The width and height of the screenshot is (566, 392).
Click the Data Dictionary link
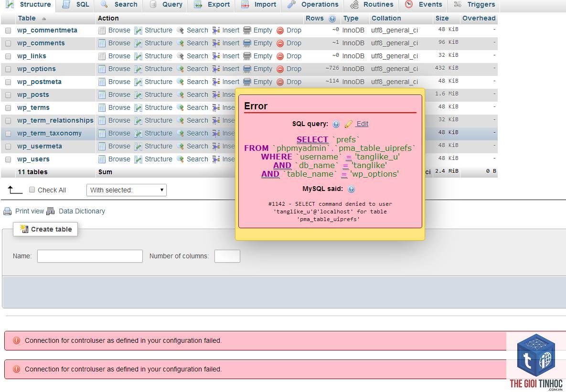click(82, 211)
